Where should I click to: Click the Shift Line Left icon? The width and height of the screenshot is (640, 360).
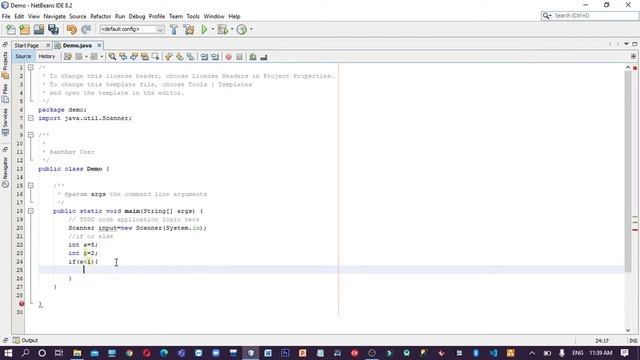[204, 57]
